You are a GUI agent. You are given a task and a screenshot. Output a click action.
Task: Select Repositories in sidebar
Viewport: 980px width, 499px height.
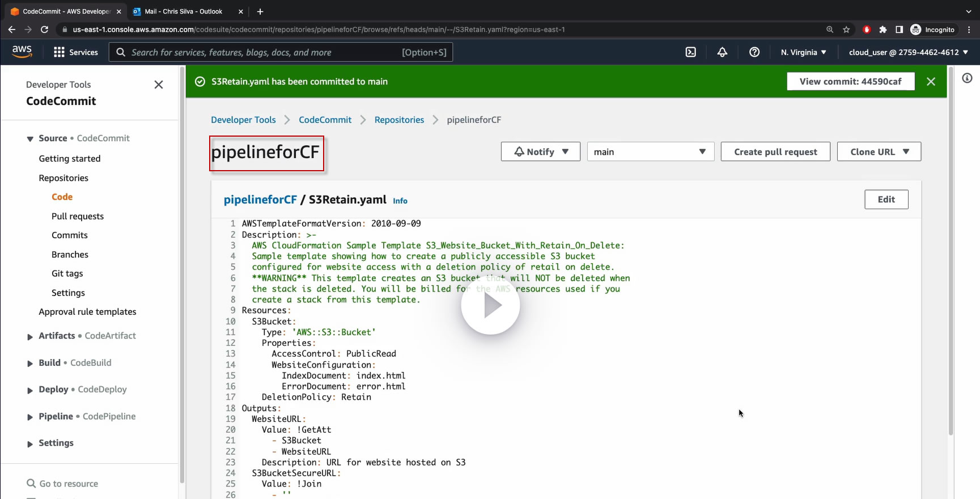63,178
